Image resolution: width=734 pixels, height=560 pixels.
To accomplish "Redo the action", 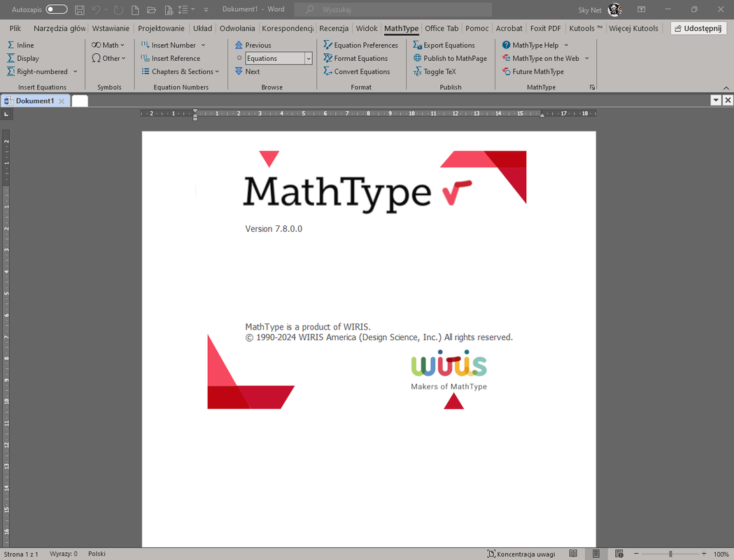I will click(x=118, y=10).
